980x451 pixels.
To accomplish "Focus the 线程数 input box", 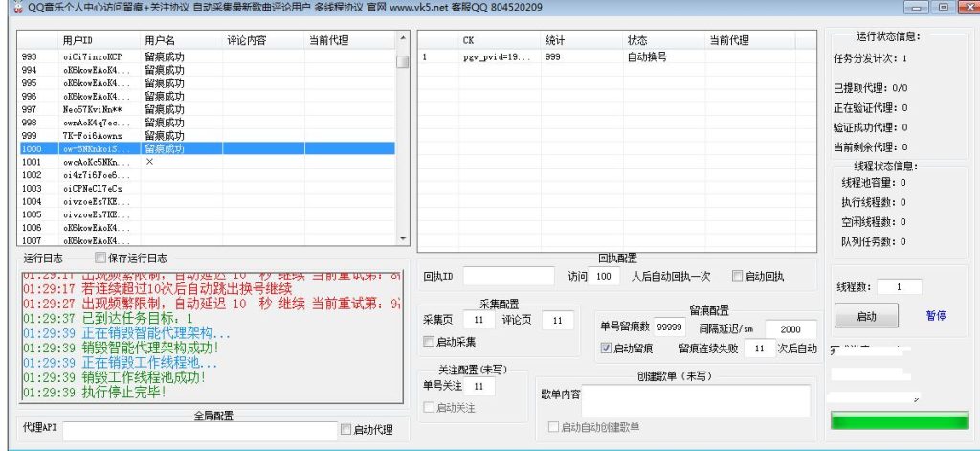I will (898, 286).
